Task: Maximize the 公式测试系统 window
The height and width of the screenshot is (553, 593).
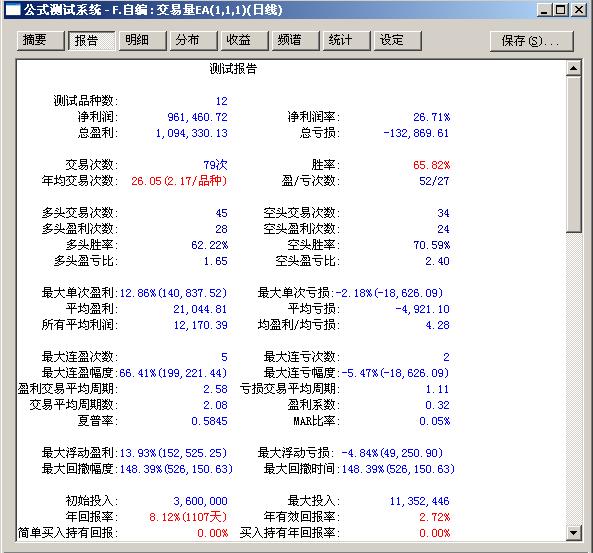Action: (x=560, y=10)
